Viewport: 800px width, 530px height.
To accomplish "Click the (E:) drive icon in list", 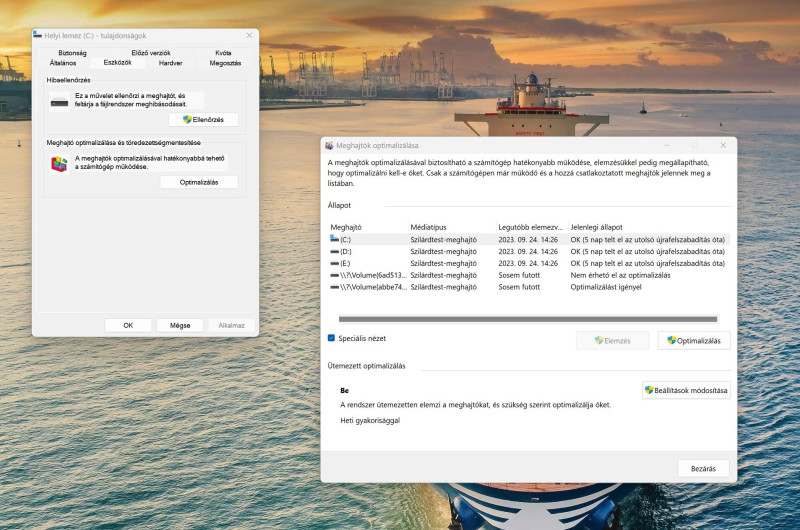I will (334, 263).
